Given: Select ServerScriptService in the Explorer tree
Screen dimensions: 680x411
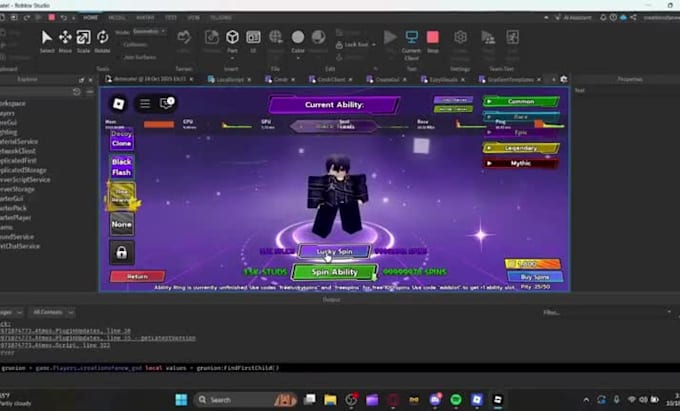Looking at the screenshot, I should coord(24,179).
